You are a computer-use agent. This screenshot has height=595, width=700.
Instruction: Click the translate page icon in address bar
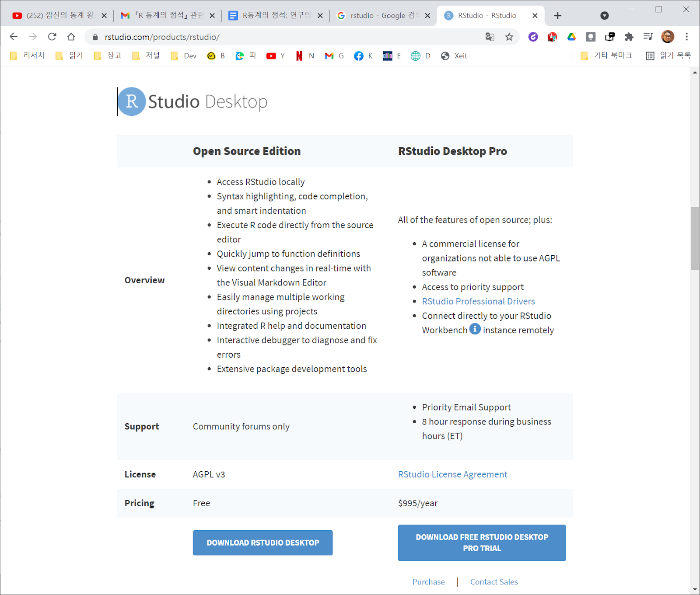490,37
